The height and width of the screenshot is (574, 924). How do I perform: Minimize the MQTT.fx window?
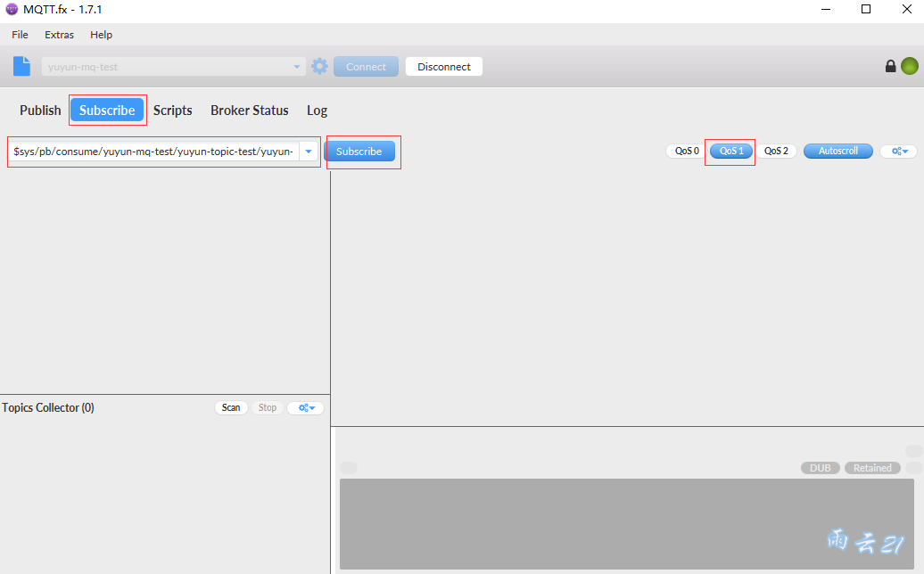pos(826,10)
